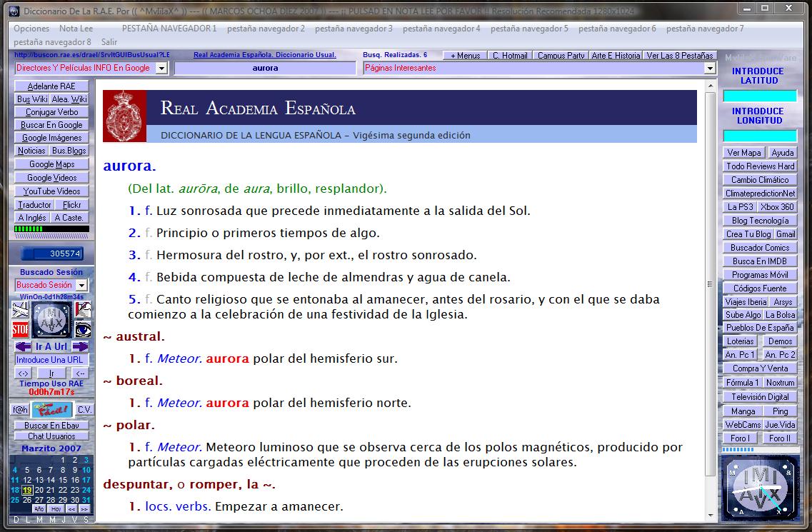This screenshot has height=532, width=812.
Task: Click the Fórmula 1 button
Action: [x=742, y=382]
